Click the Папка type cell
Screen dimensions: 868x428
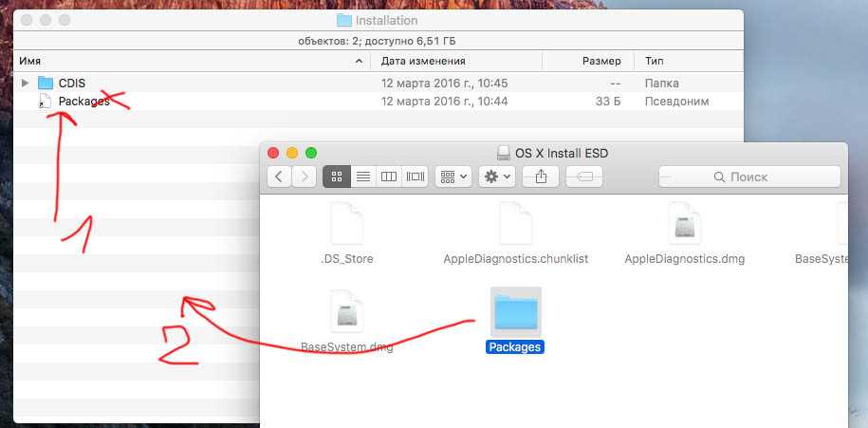pyautogui.click(x=661, y=84)
